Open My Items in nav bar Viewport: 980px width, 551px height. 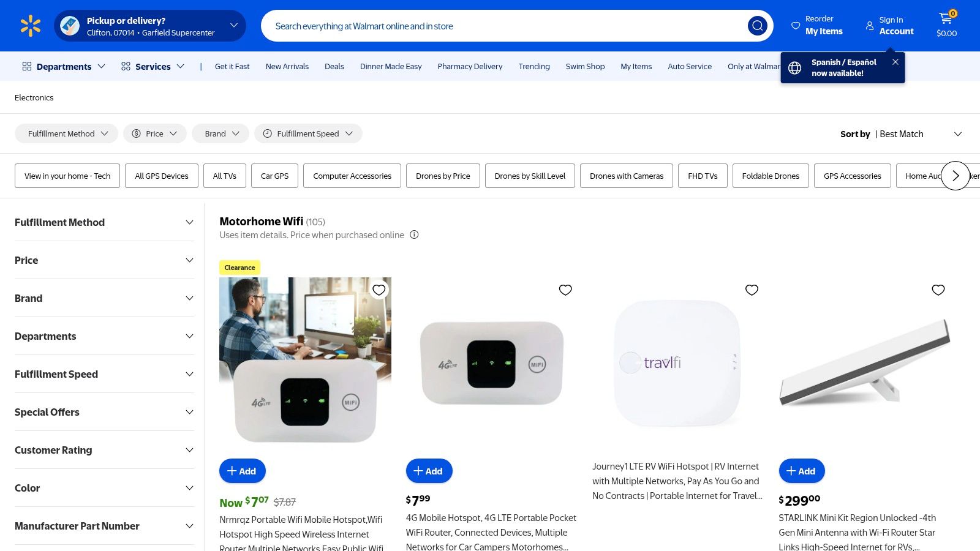click(x=636, y=66)
